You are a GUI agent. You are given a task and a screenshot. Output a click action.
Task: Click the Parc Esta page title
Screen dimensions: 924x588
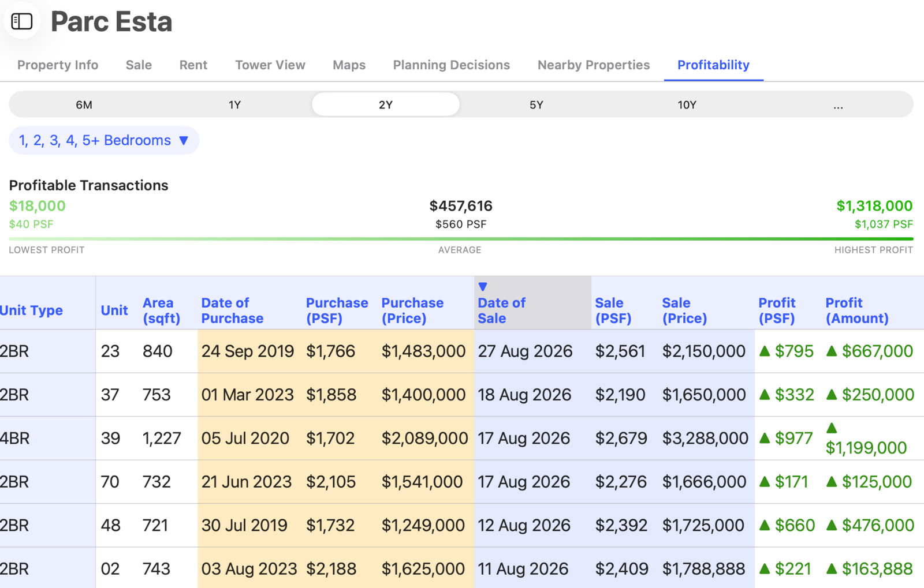tap(111, 21)
